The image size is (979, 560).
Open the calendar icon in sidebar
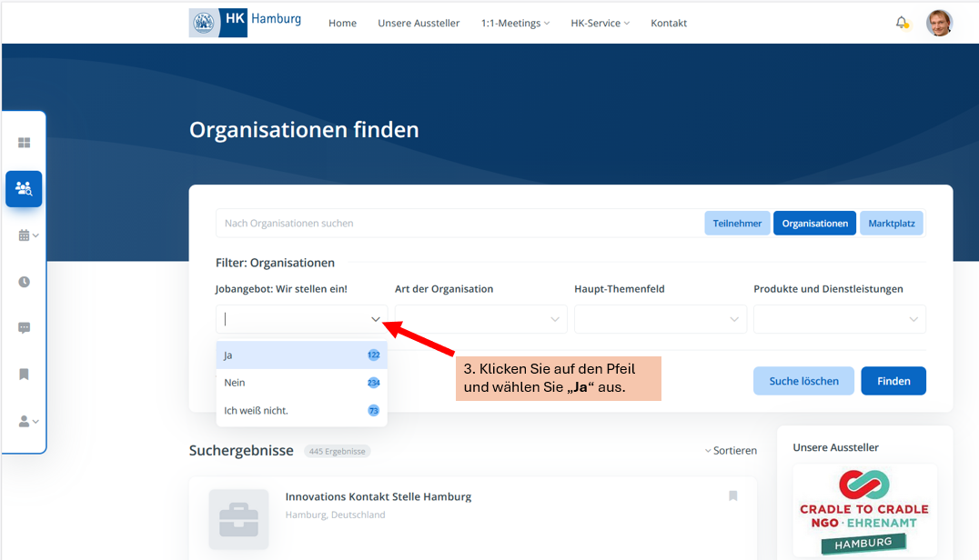point(25,235)
